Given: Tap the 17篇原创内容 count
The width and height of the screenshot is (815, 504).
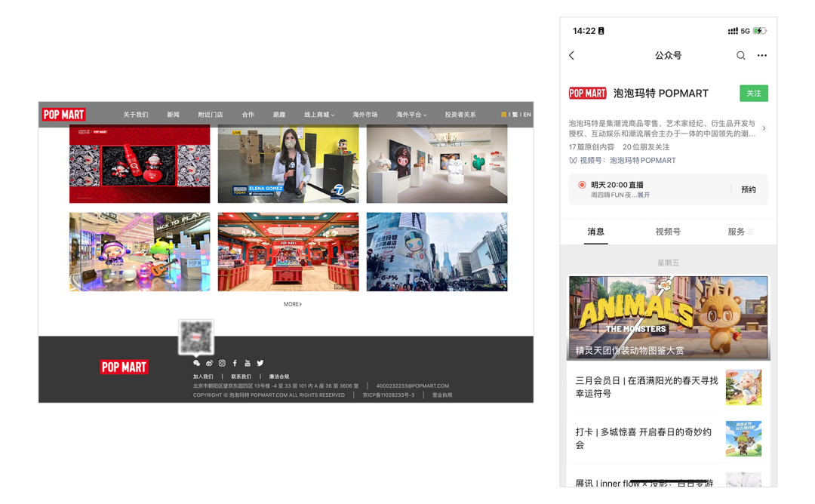Looking at the screenshot, I should click(592, 147).
